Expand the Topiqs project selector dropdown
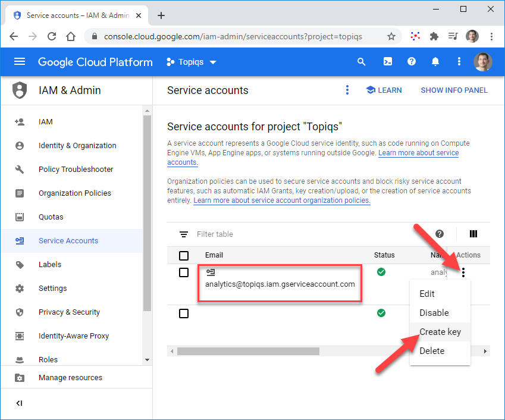 point(192,62)
